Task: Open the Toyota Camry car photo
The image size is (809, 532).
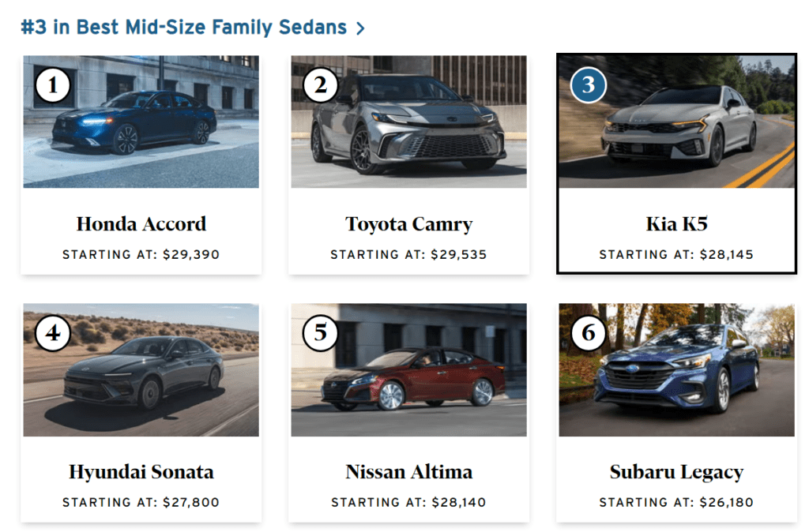Action: coord(408,122)
